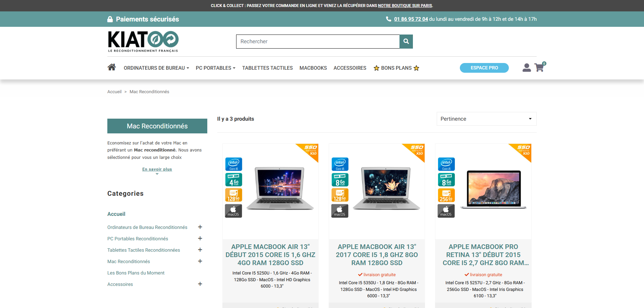Expand PC Portables Reconditionnés category
Image resolution: width=644 pixels, height=308 pixels.
200,238
